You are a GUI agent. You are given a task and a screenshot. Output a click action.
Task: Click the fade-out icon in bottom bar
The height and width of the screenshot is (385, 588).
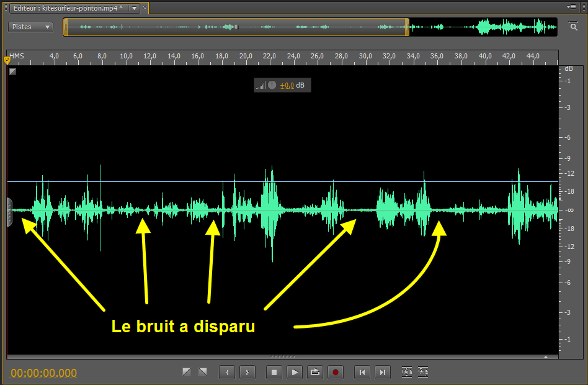pos(203,372)
